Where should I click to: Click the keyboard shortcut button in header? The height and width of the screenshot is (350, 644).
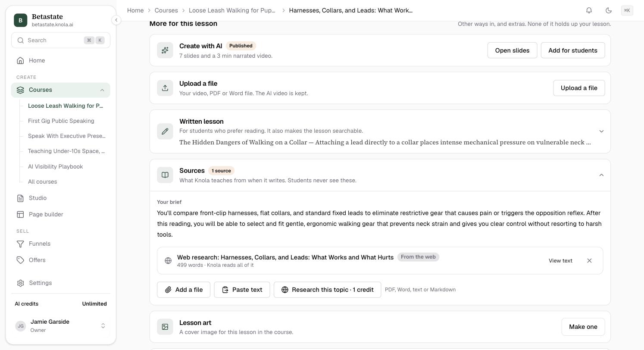tap(627, 10)
